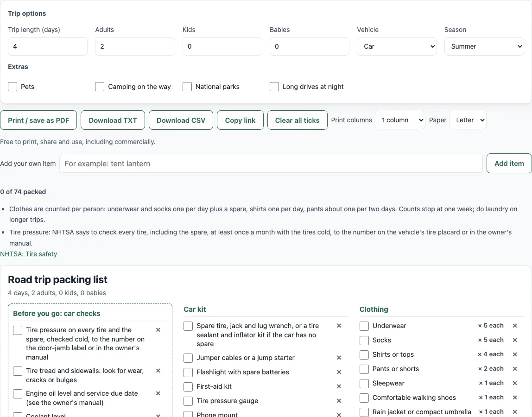Remove the Sleepwear item

(x=515, y=383)
